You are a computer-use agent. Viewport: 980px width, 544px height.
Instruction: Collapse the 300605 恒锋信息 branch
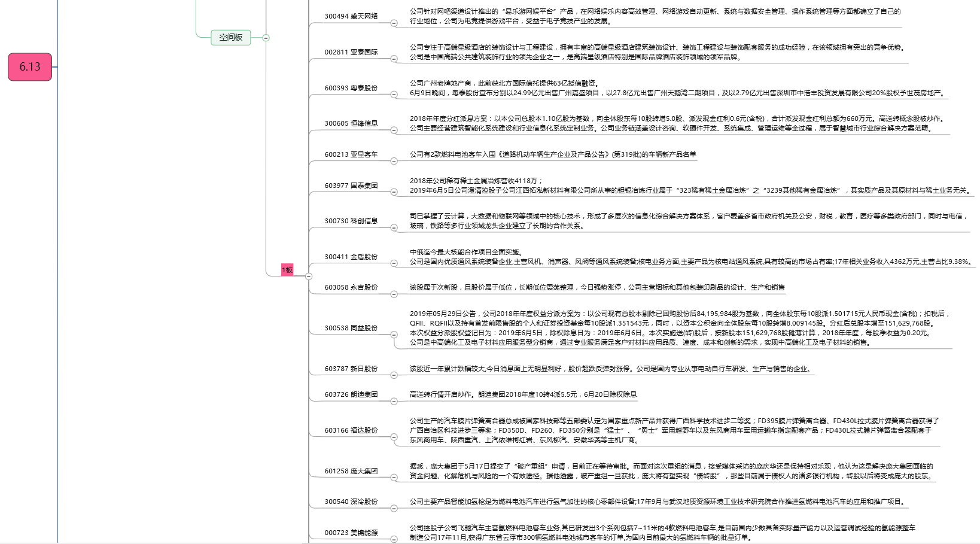(394, 130)
